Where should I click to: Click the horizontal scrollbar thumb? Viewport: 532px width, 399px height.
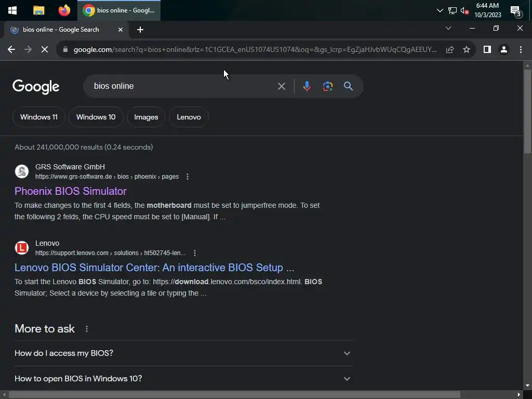tap(234, 395)
